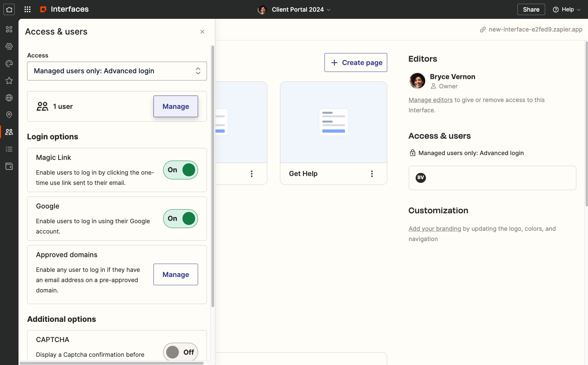Open Get Help page options menu
The width and height of the screenshot is (588, 365).
point(372,174)
